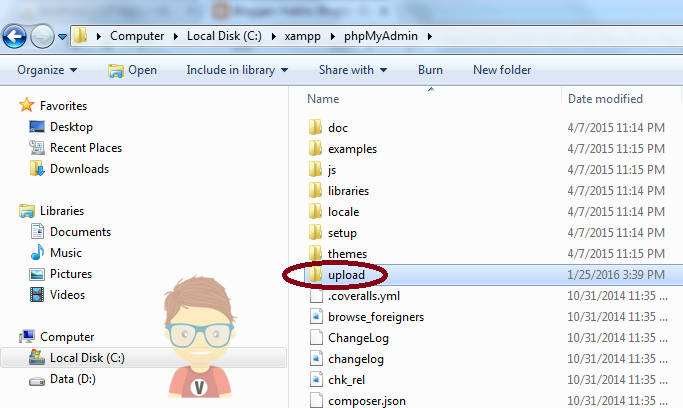Select the libraries folder icon

(315, 190)
